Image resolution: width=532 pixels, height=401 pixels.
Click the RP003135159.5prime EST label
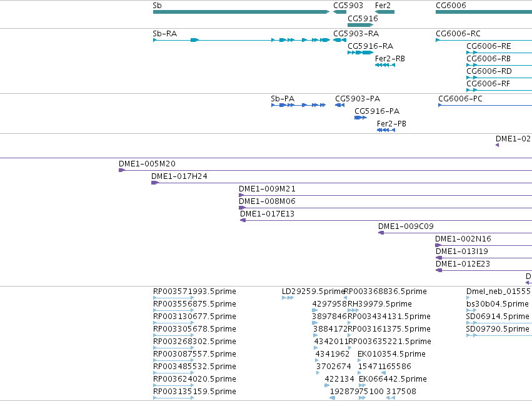(194, 392)
